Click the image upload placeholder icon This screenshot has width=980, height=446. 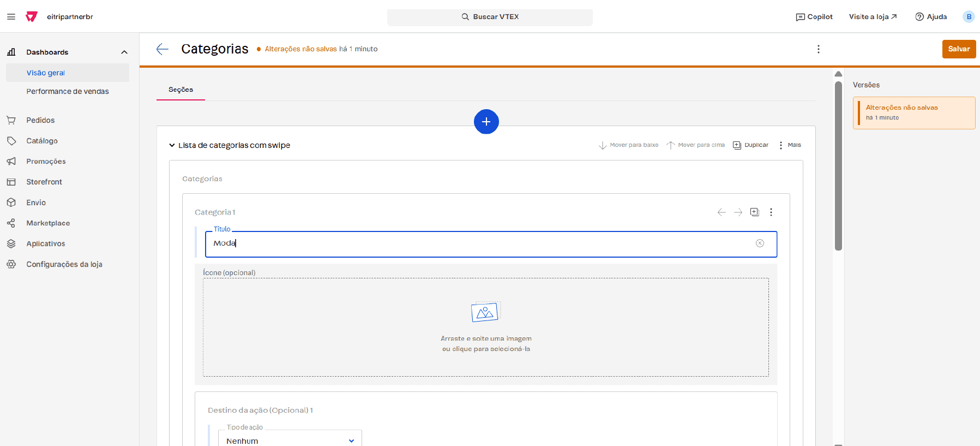point(485,312)
